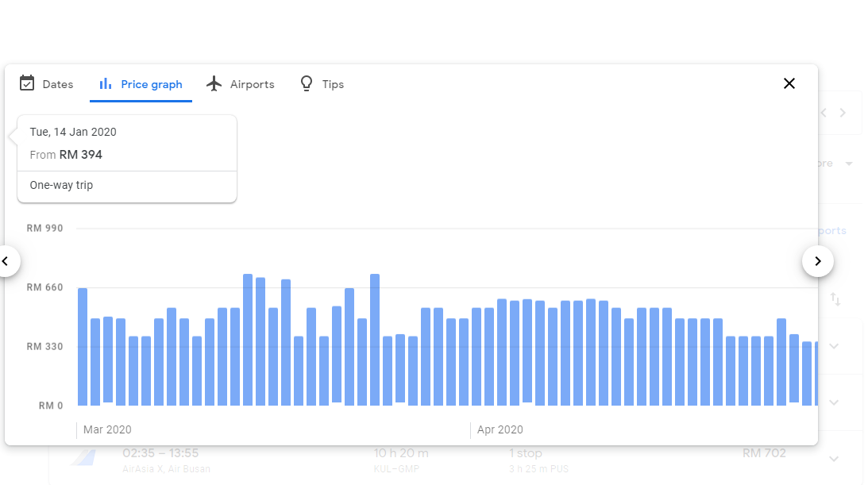Show later dates with right arrow
This screenshot has height=485, width=868.
point(818,261)
